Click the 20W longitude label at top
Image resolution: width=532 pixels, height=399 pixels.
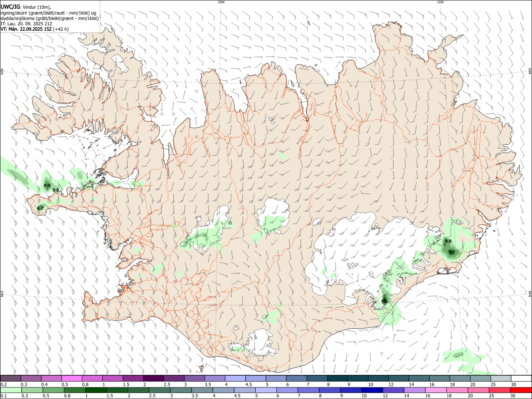point(221,2)
